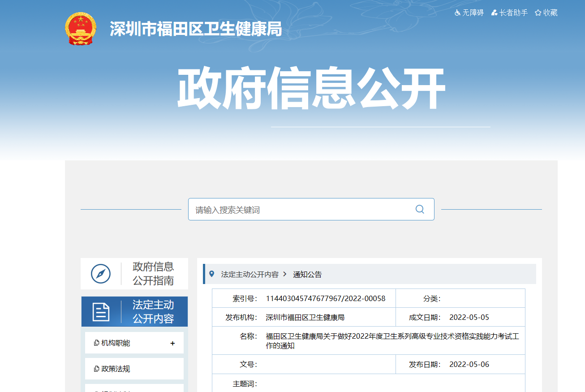Click compass icon of 政府信息公开指南

click(101, 274)
